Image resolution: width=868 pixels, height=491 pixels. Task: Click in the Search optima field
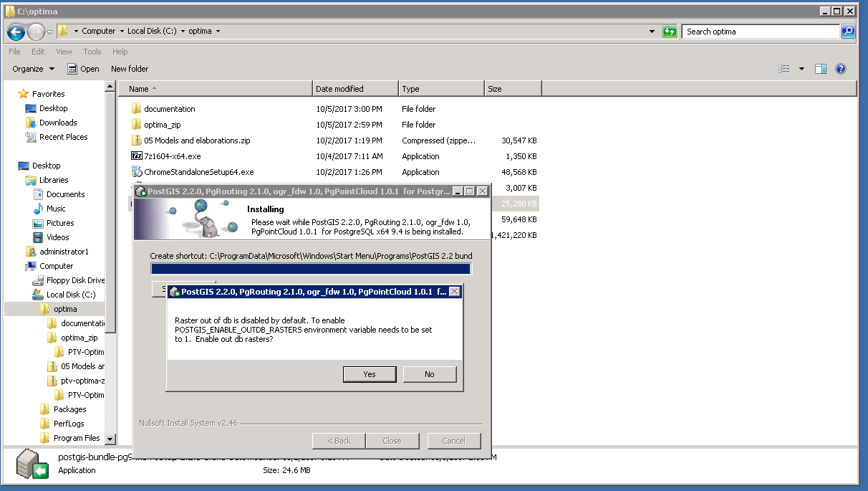[x=759, y=32]
